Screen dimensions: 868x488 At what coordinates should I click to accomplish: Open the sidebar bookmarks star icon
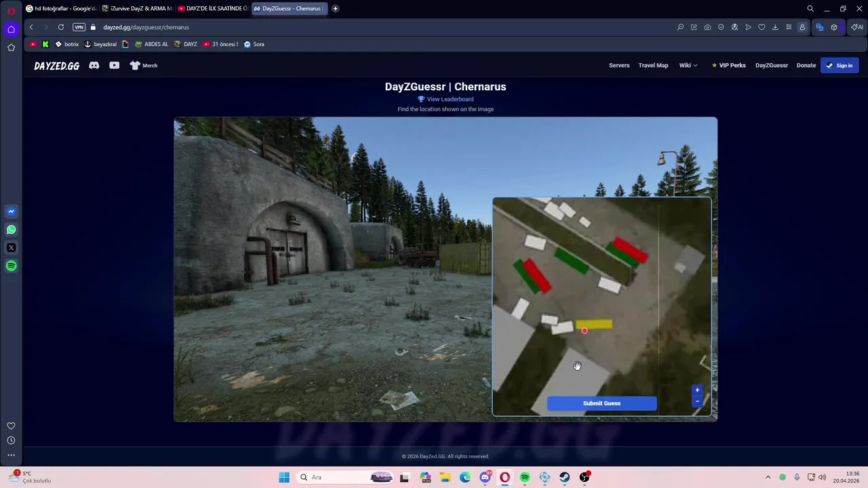coord(11,47)
